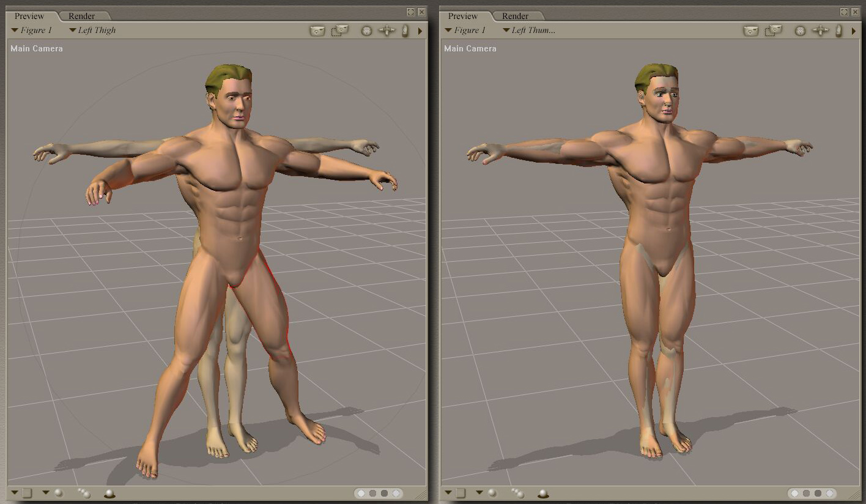866x504 pixels.
Task: Click the square layout icon in left window footer
Action: tap(27, 493)
